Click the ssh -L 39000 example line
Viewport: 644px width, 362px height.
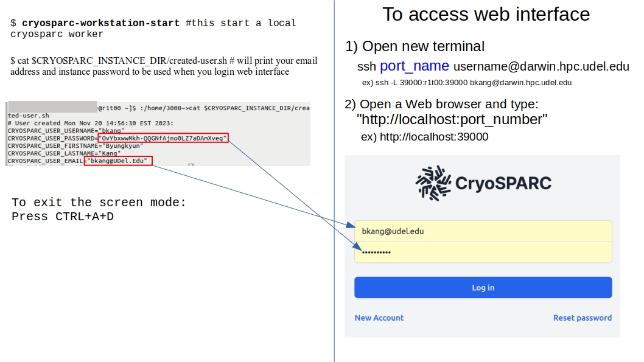point(466,82)
